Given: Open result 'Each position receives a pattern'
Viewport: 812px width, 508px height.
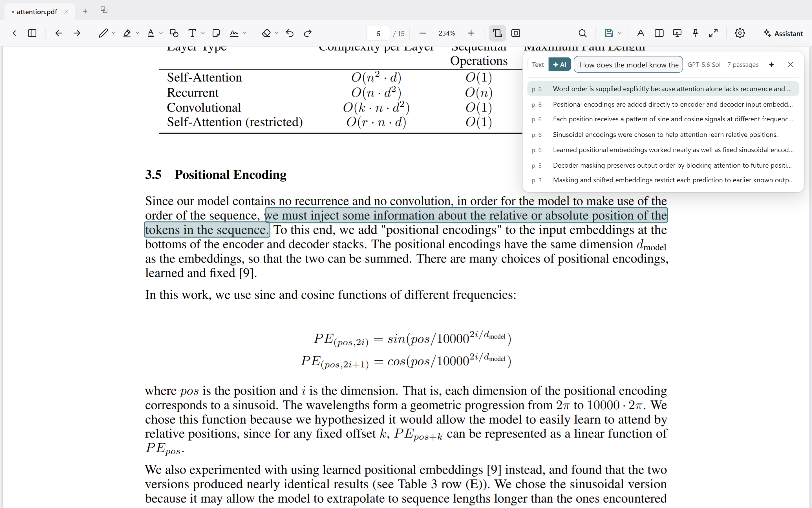Looking at the screenshot, I should tap(663, 119).
